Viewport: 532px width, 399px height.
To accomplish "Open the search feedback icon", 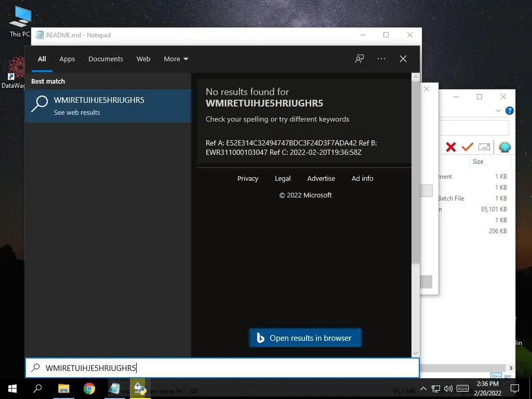I will pos(360,59).
